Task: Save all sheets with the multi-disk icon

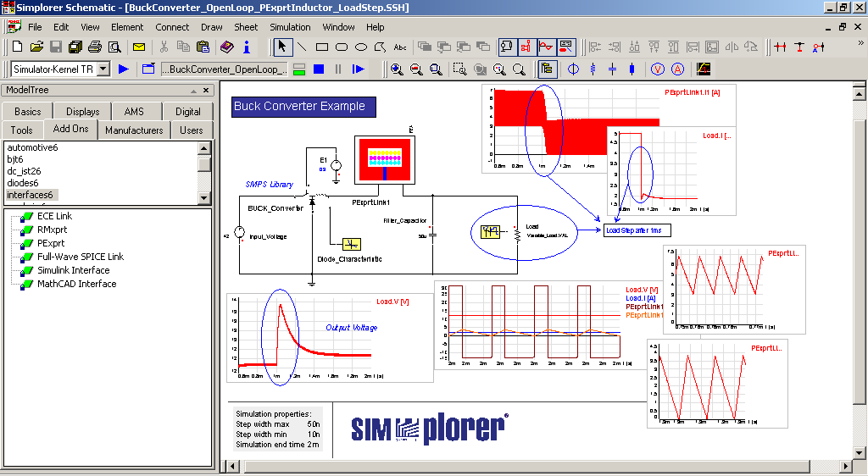Action: click(x=75, y=47)
